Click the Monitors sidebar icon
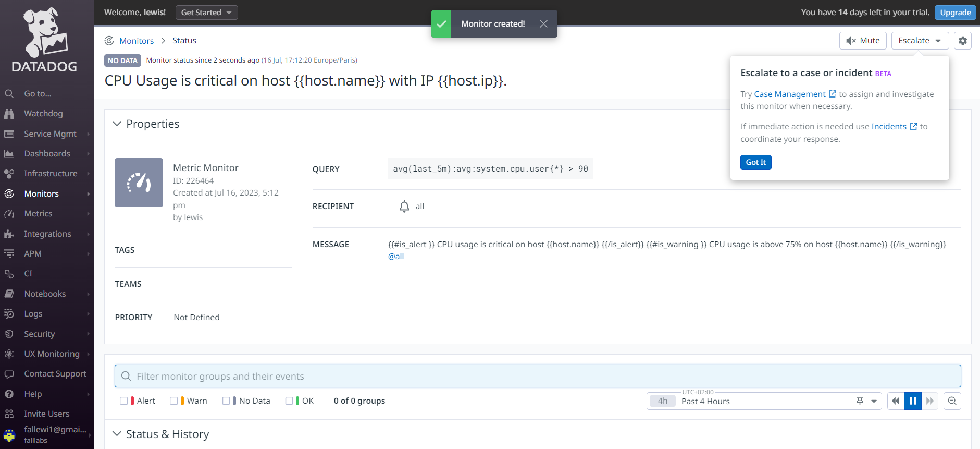This screenshot has height=449, width=980. 9,194
